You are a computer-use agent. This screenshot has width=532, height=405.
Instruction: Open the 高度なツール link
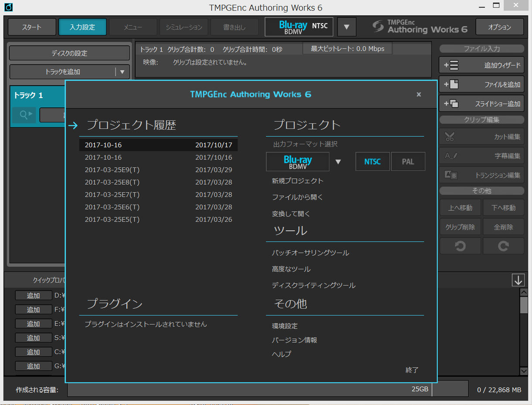click(291, 269)
